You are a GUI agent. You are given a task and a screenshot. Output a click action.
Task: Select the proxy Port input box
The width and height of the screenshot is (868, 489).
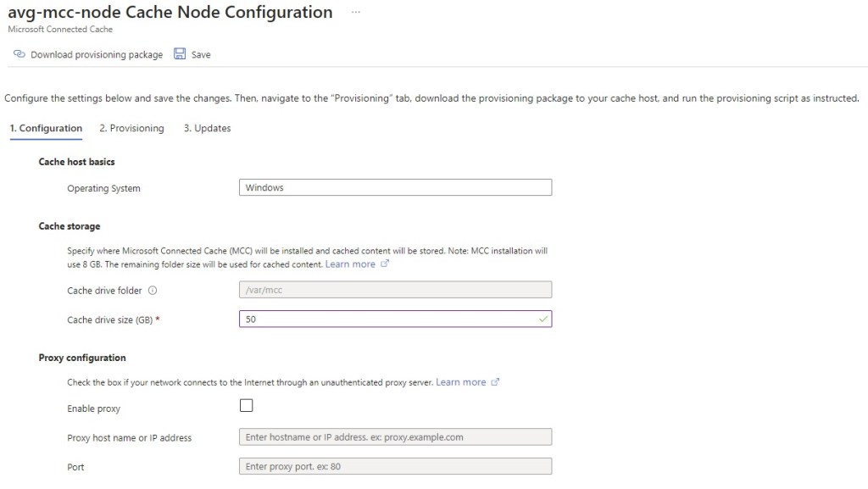[395, 466]
